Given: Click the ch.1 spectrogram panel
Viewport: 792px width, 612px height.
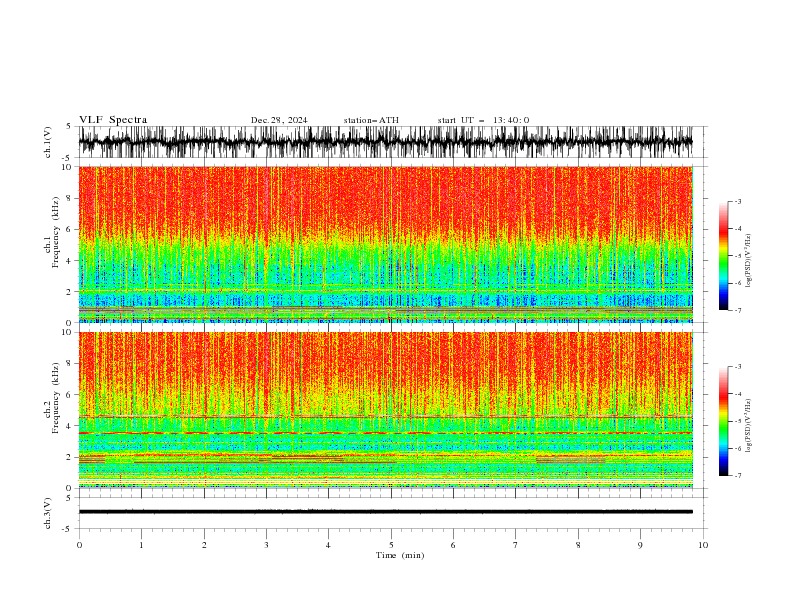Looking at the screenshot, I should [x=385, y=244].
